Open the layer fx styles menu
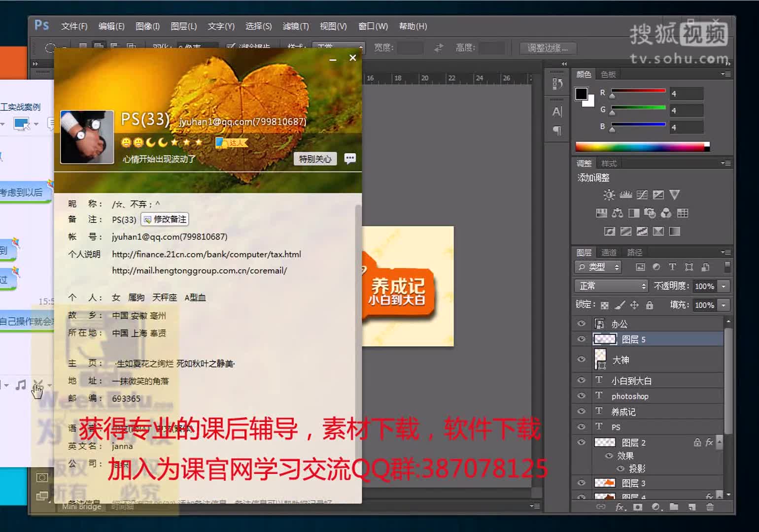759x532 pixels. click(x=620, y=507)
